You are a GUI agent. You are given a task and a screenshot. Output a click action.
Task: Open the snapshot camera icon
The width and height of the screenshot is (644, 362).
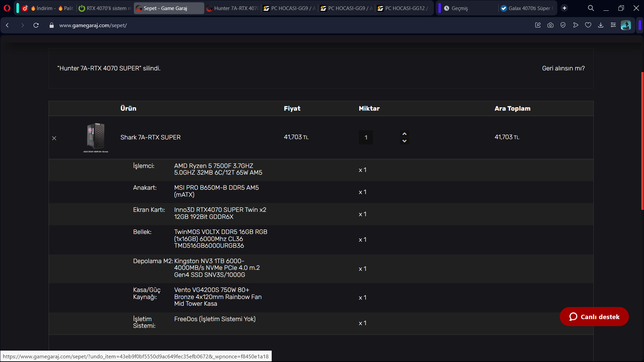coord(550,25)
